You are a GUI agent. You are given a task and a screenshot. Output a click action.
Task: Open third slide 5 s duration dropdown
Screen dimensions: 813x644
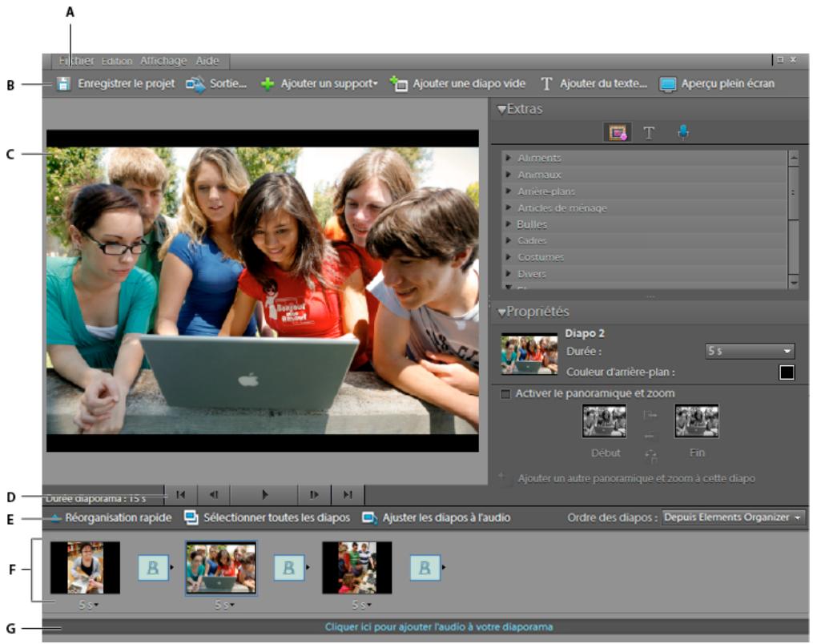(361, 605)
